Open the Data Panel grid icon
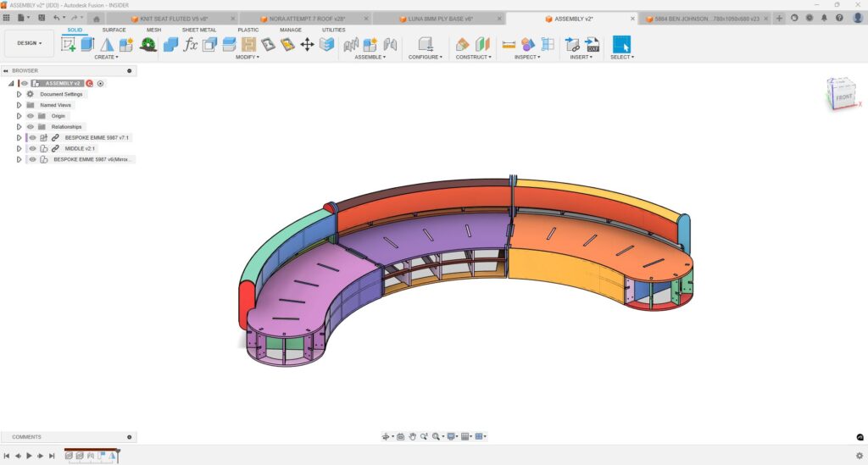Screen dimensions: 868x465 [x=7, y=19]
